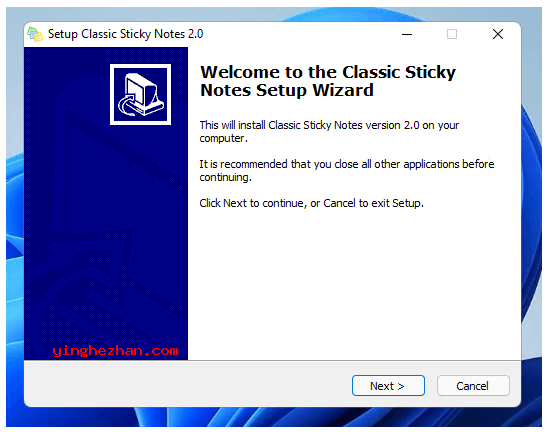Screen dimensions: 547x434
Task: Click the blue desktop wallpaper below the window
Action: tap(274, 417)
